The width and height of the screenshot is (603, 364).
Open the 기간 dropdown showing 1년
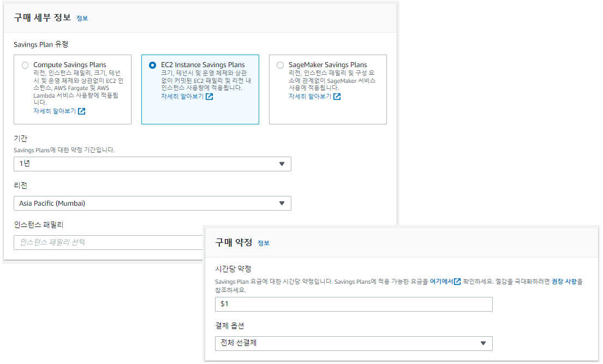pyautogui.click(x=152, y=164)
